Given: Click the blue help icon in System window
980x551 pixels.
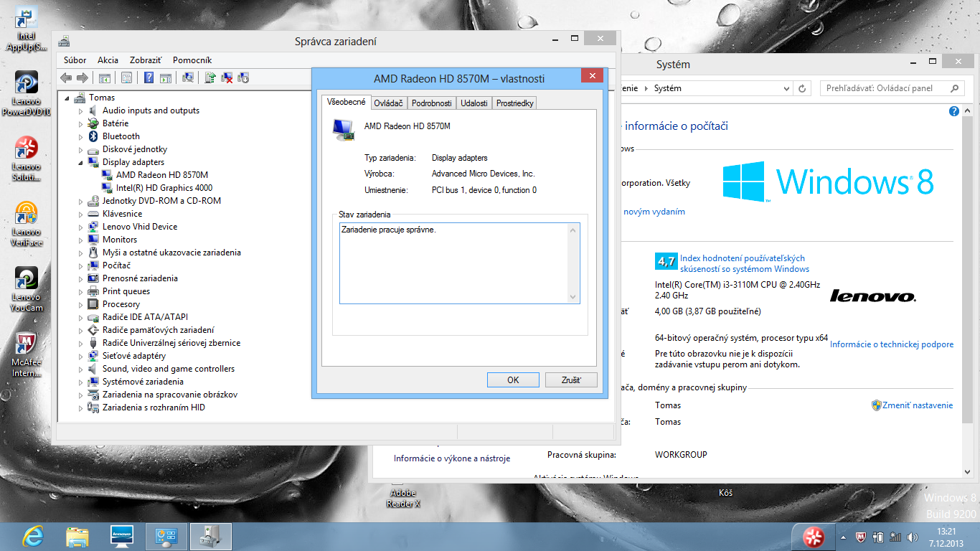Looking at the screenshot, I should point(954,111).
